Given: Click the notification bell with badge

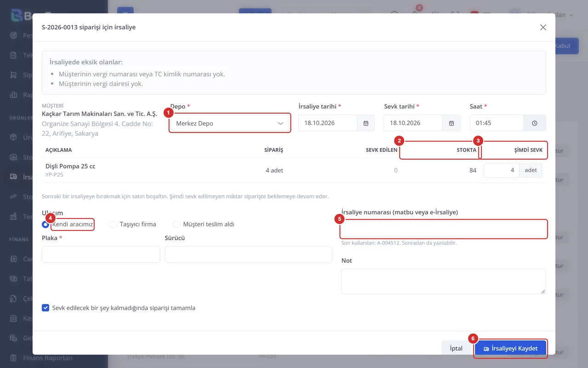Looking at the screenshot, I should click(x=415, y=15).
